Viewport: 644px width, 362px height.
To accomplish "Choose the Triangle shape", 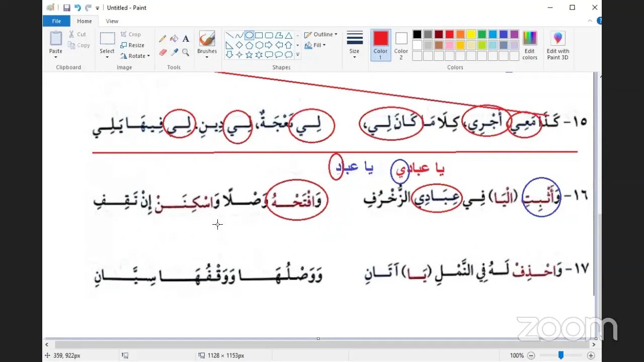I will point(289,36).
